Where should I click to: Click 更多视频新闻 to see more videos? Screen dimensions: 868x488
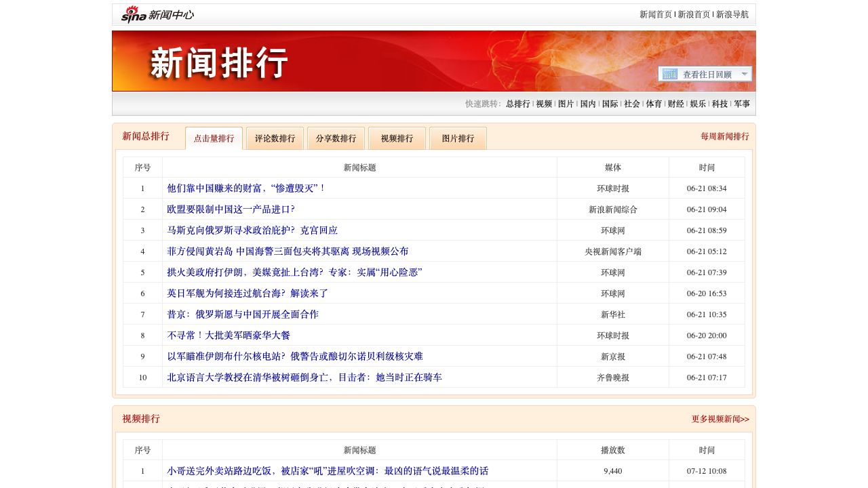pos(720,419)
